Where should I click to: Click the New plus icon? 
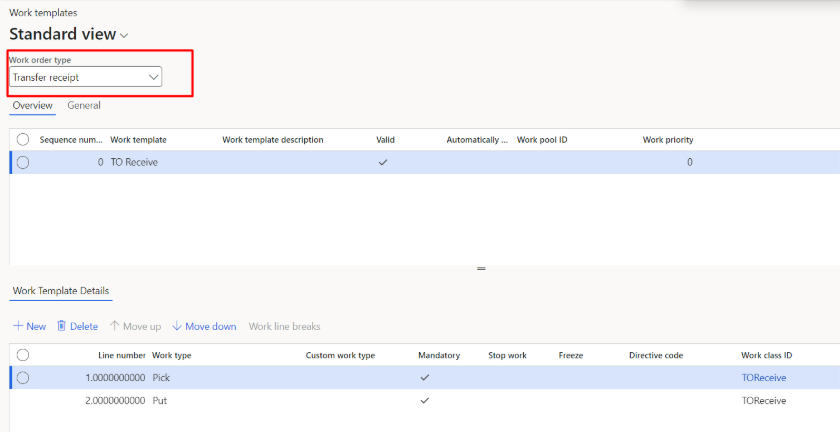18,326
